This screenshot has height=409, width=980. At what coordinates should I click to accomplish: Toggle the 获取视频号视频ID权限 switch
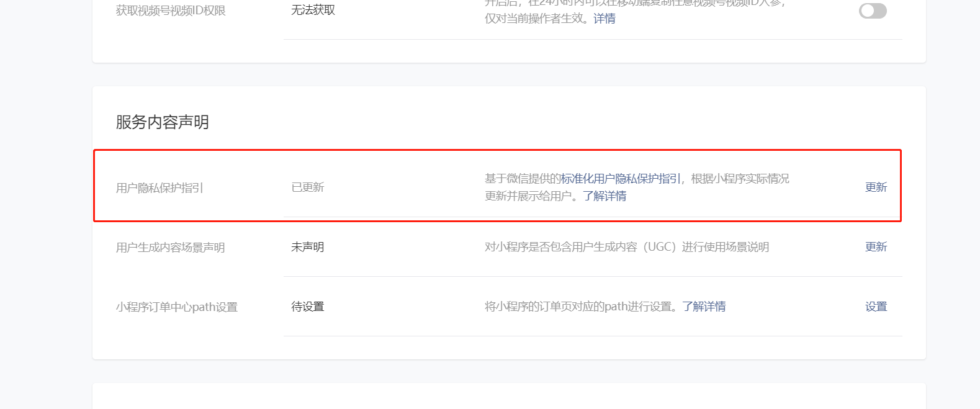[873, 11]
